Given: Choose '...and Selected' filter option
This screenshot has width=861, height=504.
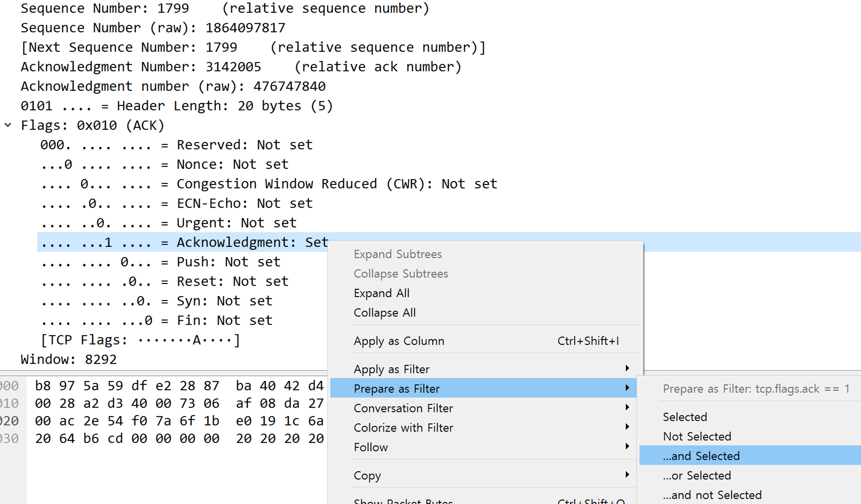Looking at the screenshot, I should click(x=701, y=456).
